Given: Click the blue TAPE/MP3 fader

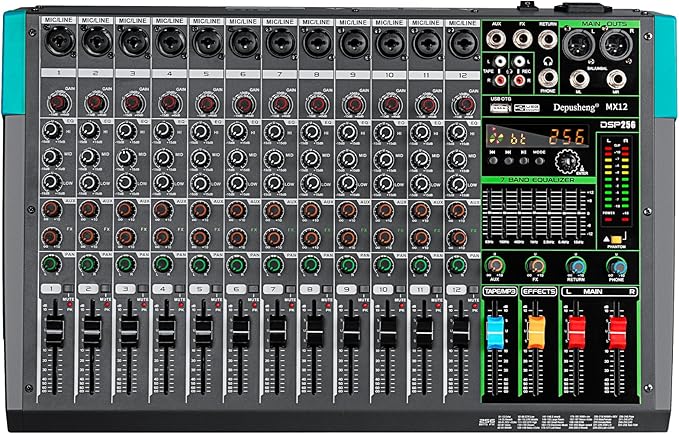Looking at the screenshot, I should 495,333.
